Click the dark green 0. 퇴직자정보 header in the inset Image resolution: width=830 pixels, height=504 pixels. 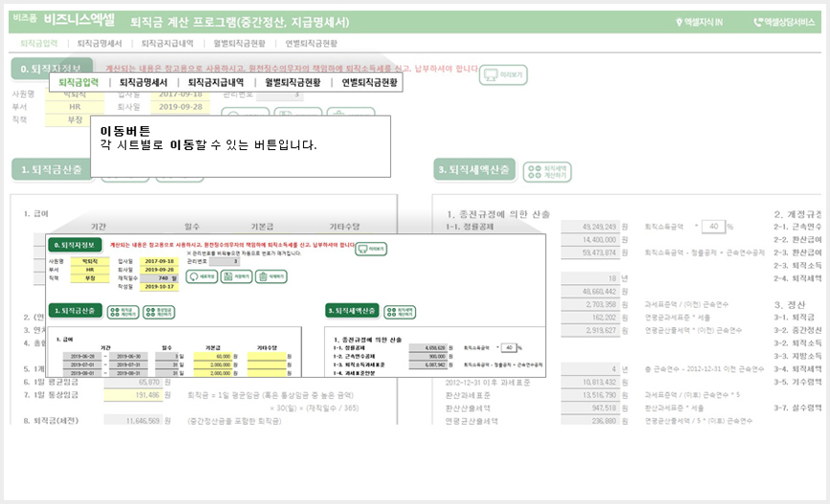pyautogui.click(x=75, y=245)
